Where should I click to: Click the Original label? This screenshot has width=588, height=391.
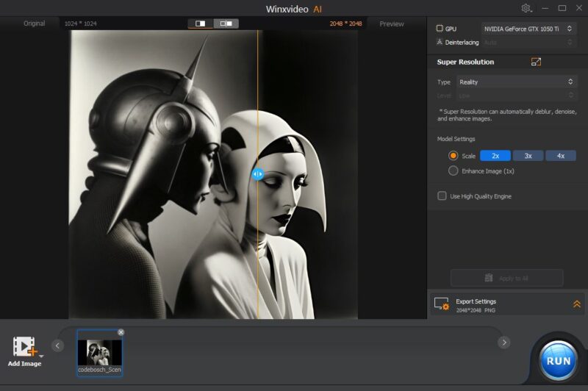pos(34,24)
